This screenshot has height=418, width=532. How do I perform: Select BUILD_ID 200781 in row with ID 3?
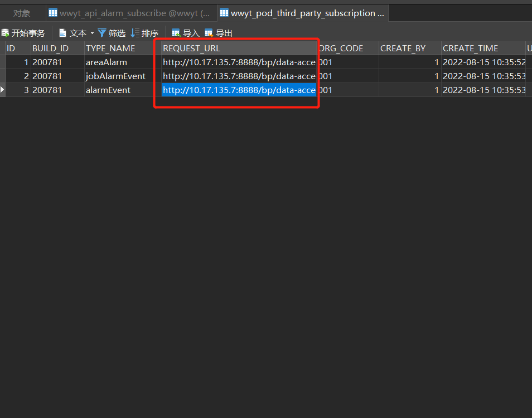point(57,90)
